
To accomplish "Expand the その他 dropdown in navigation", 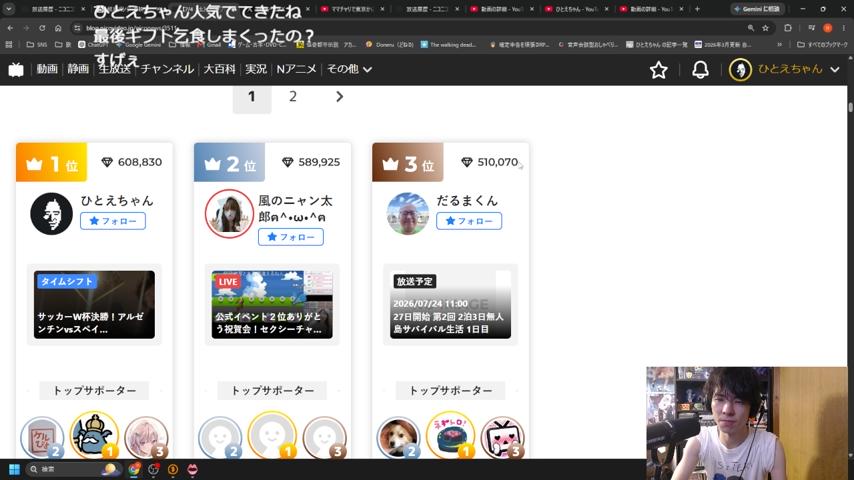I will (349, 69).
